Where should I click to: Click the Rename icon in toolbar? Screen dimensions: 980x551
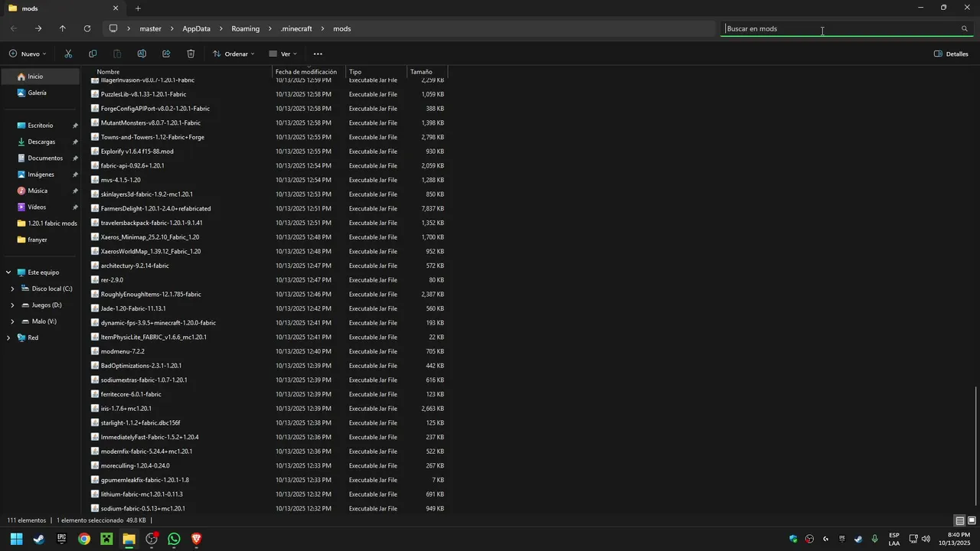point(142,54)
